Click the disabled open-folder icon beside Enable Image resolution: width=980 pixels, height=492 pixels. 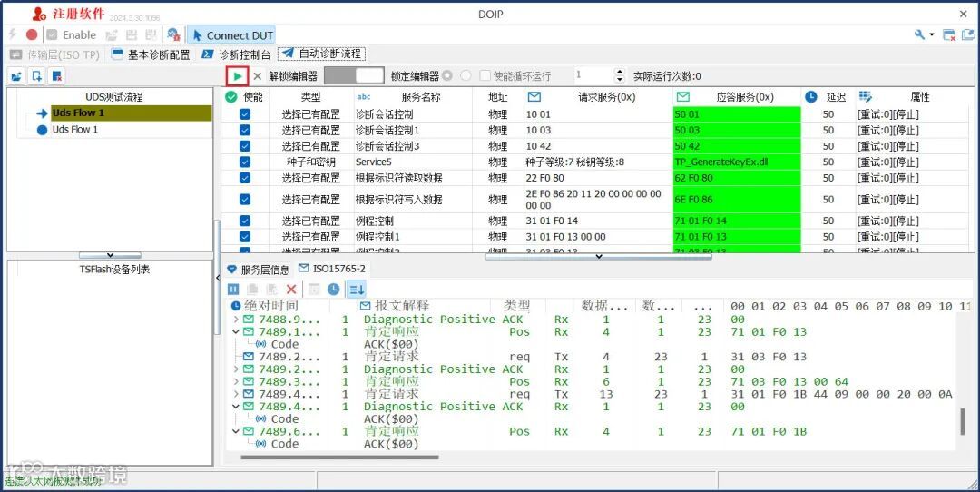pyautogui.click(x=112, y=35)
